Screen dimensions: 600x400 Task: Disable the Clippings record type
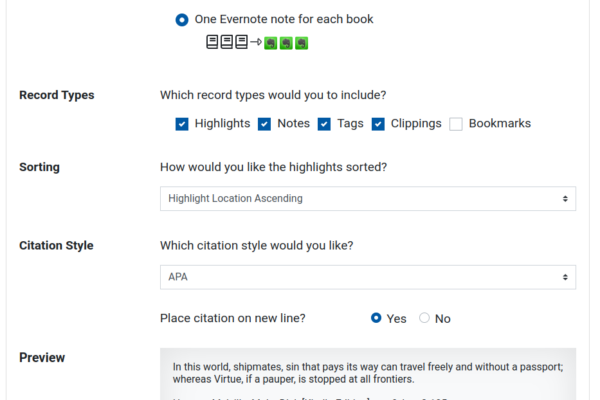click(378, 124)
